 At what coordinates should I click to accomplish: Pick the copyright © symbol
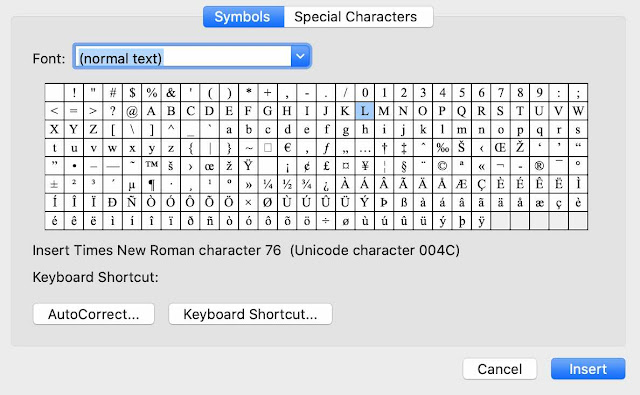tap(442, 166)
